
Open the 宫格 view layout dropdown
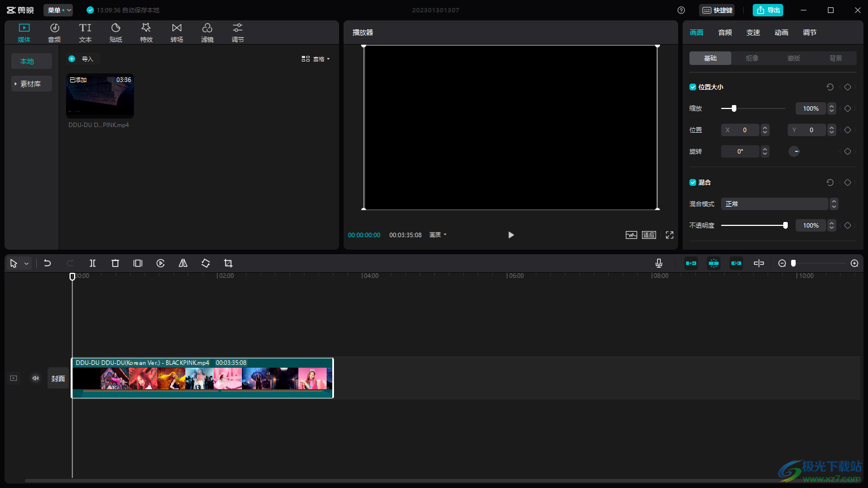316,59
